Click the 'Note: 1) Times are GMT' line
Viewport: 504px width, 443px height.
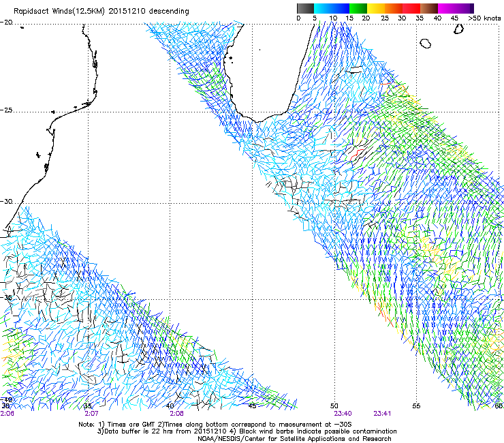(215, 425)
